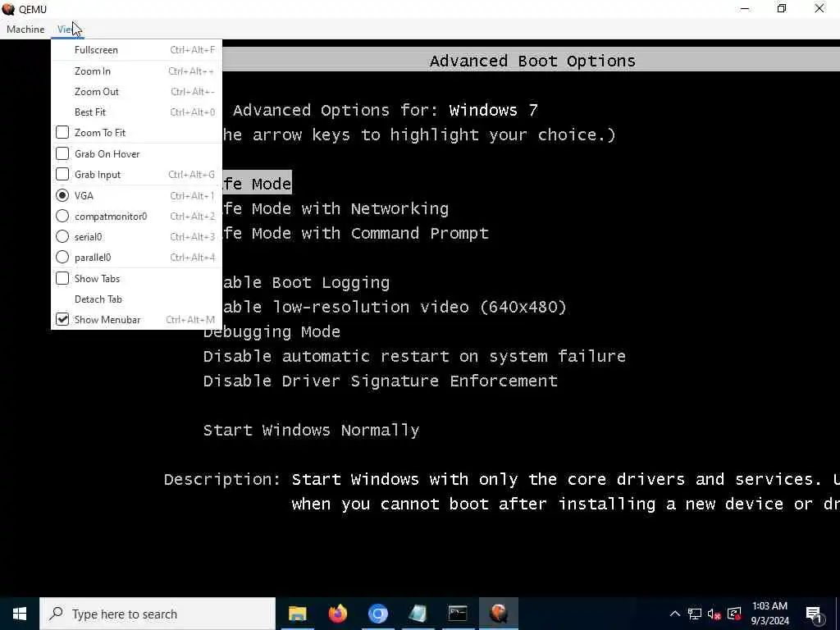Open the notifications action center icon
This screenshot has height=630, width=840.
pyautogui.click(x=813, y=614)
